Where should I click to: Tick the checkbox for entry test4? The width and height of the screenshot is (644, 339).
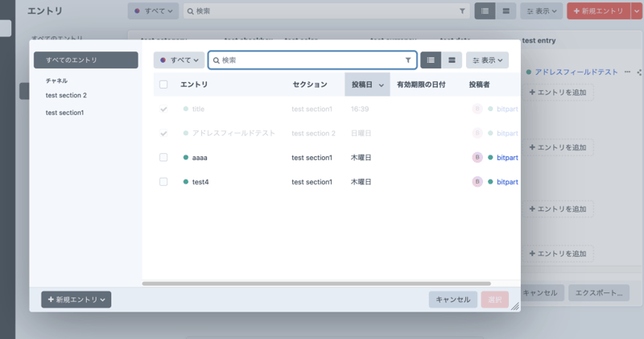pos(163,182)
